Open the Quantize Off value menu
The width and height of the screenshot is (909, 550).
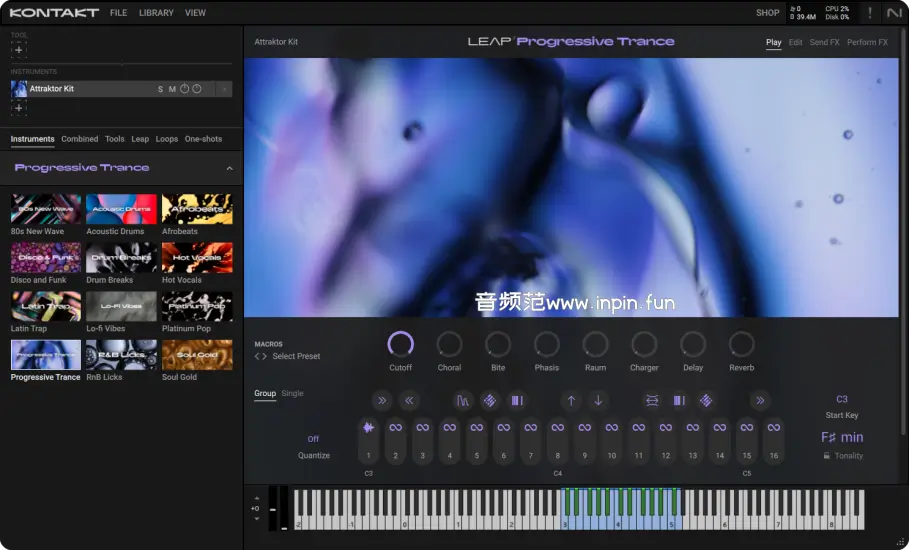tap(313, 439)
